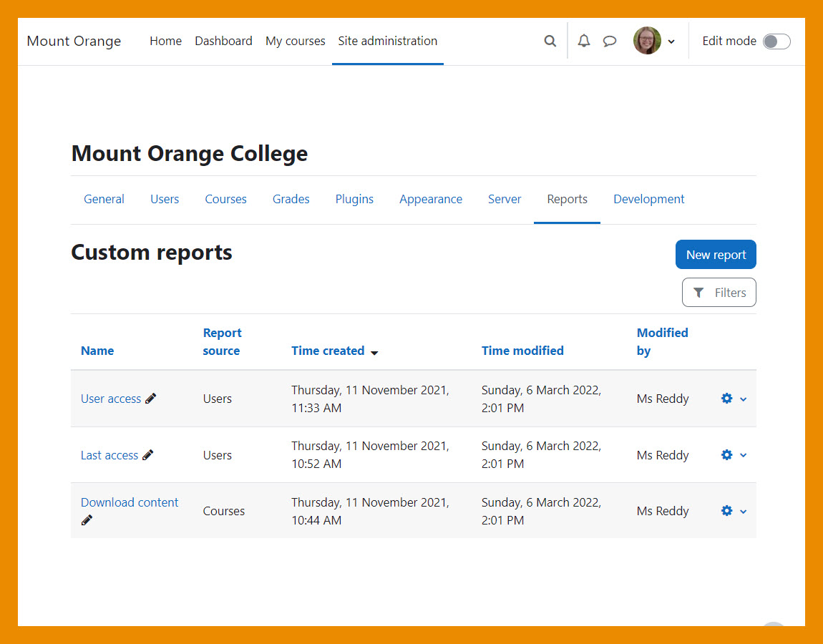823x644 pixels.
Task: Click pencil icon under Download content
Action: click(87, 520)
